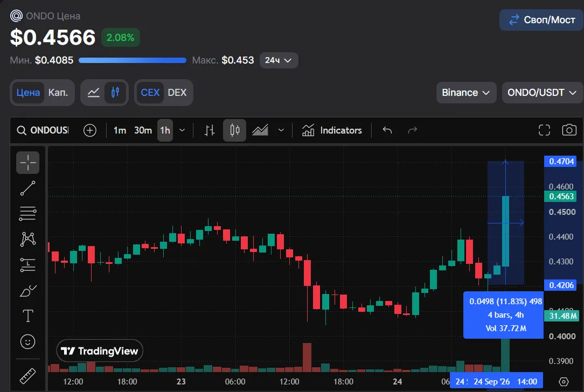Image resolution: width=584 pixels, height=392 pixels.
Task: Click the symbol search magnifier icon
Action: 22,130
